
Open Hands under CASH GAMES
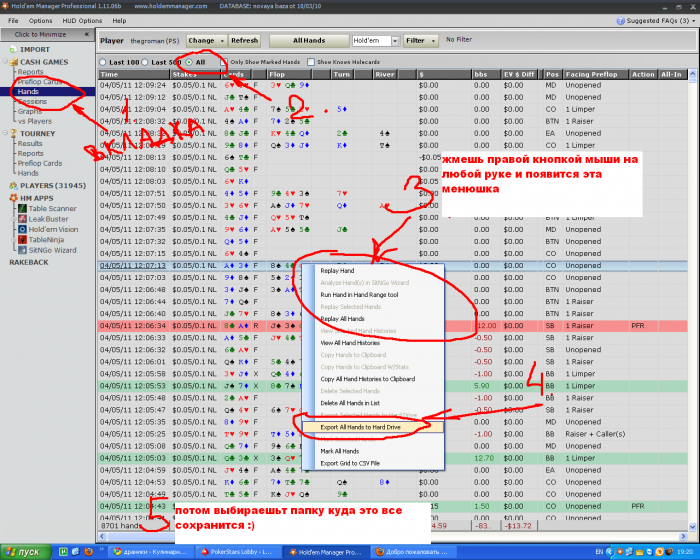(x=28, y=92)
